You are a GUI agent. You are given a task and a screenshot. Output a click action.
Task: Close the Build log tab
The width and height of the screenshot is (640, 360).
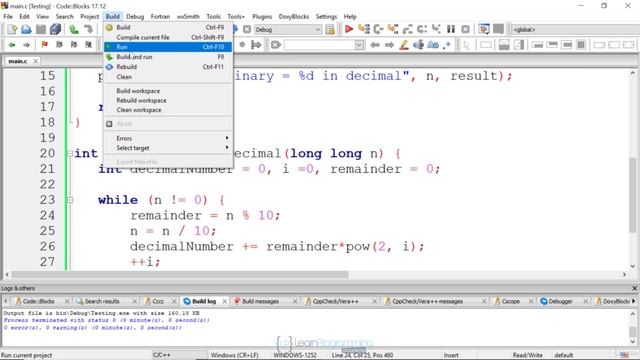pos(224,301)
